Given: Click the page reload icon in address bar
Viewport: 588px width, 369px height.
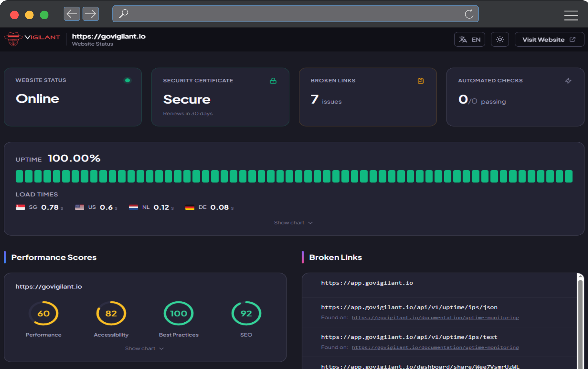Looking at the screenshot, I should coord(469,14).
